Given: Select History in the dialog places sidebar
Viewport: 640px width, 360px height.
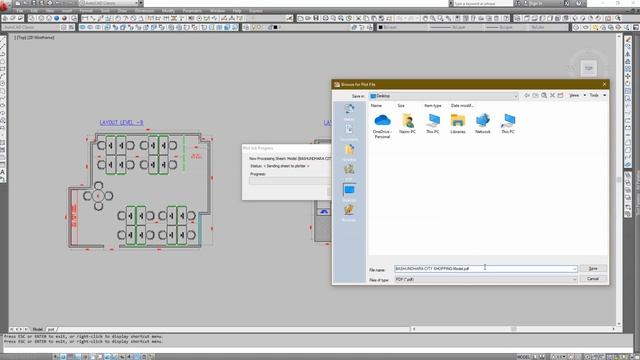Looking at the screenshot, I should [x=349, y=112].
